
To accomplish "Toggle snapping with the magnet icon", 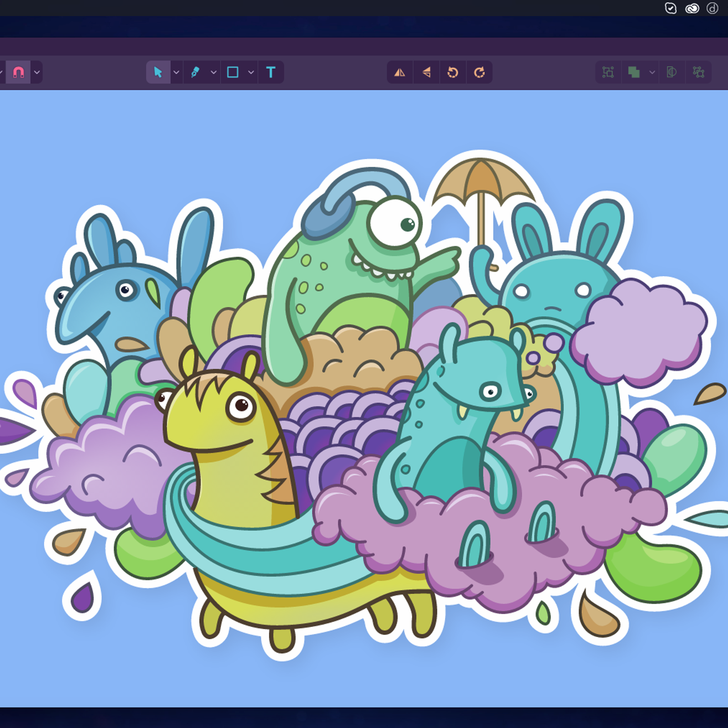I will (x=18, y=71).
